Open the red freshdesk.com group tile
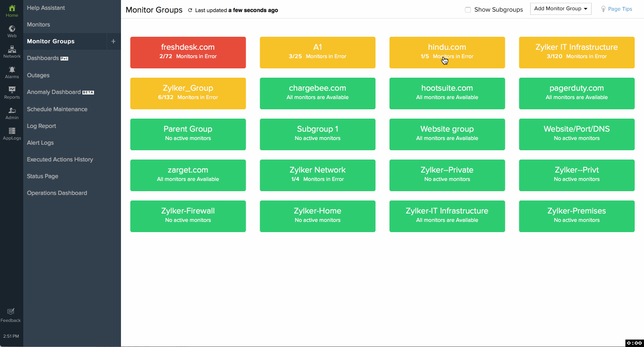Image resolution: width=644 pixels, height=347 pixels. (188, 52)
